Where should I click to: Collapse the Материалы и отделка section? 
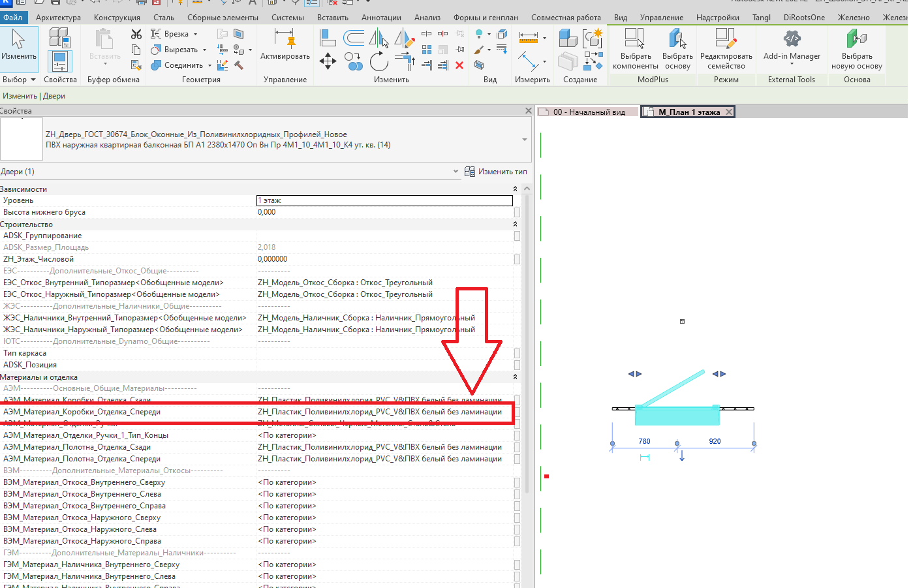click(x=515, y=377)
